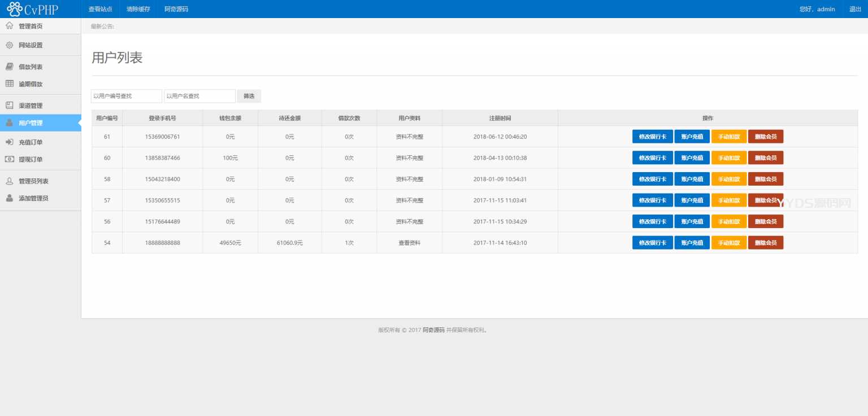Click the table icon beside 逾期借款
868x416 pixels.
pyautogui.click(x=9, y=84)
